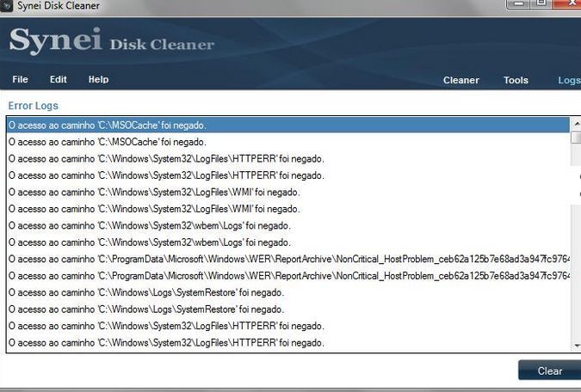Select the last HTTPERR error entry
The height and width of the screenshot is (392, 581).
288,343
